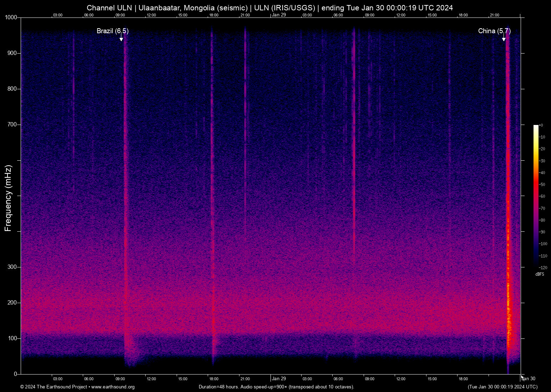Click the 12:00 timestamp on top axis
Viewport: 551px width, 392px height.
point(151,15)
